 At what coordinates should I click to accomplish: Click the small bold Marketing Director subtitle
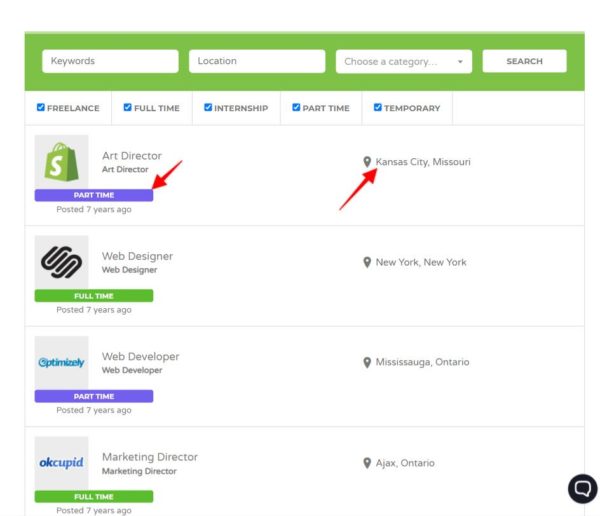(139, 471)
